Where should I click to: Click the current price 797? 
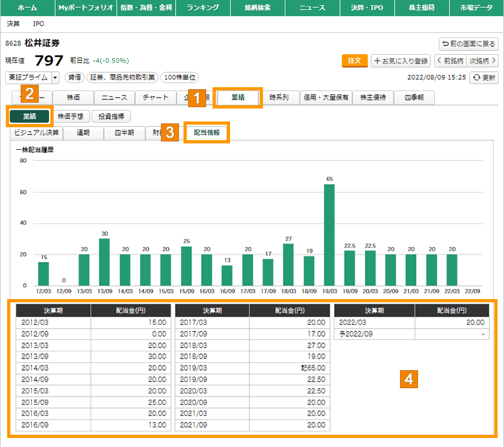(49, 61)
